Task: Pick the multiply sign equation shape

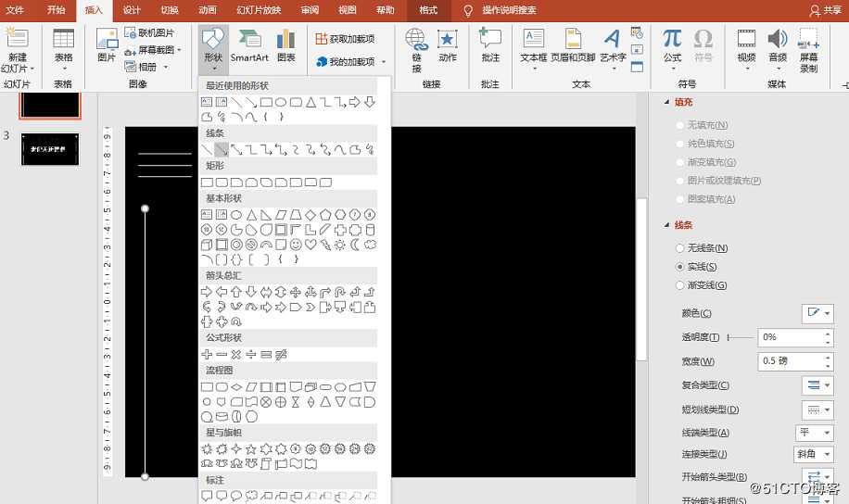Action: pyautogui.click(x=236, y=355)
